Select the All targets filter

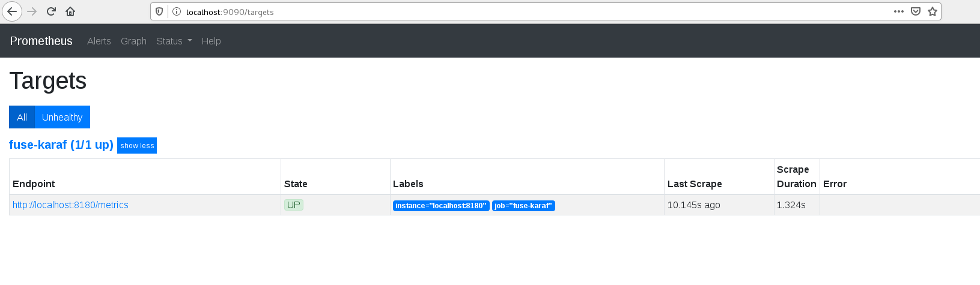[22, 117]
